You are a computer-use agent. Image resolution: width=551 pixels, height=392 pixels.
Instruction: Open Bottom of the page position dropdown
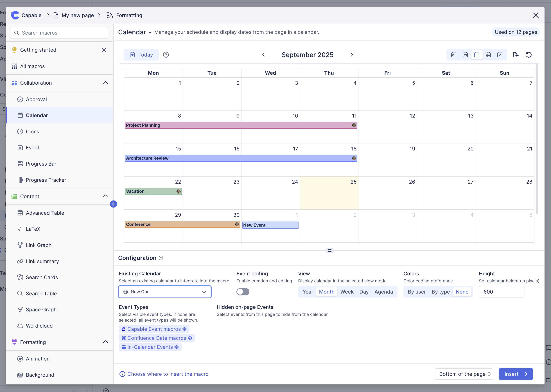[464, 374]
